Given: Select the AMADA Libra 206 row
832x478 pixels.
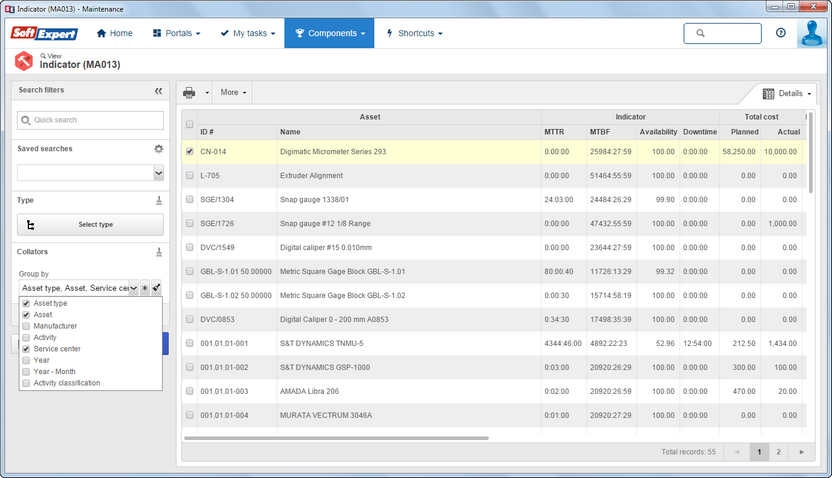Looking at the screenshot, I should [494, 391].
